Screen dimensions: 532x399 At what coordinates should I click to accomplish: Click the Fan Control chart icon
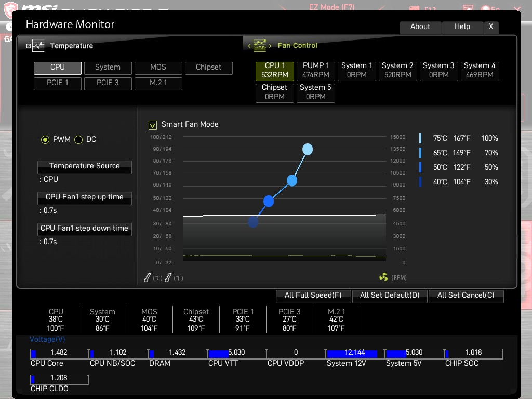click(x=260, y=46)
